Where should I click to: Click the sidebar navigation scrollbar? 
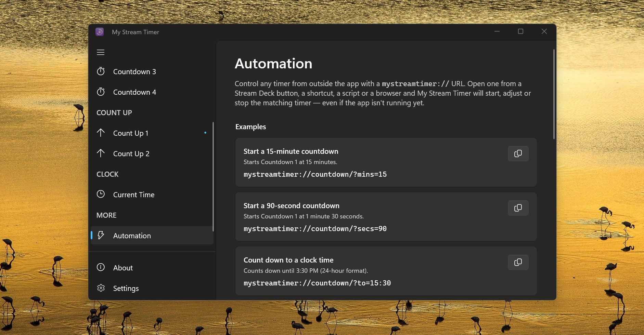[x=213, y=176]
